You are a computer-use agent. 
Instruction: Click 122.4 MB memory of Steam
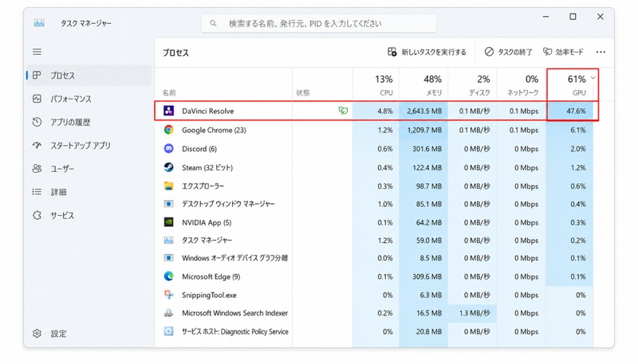tap(427, 167)
